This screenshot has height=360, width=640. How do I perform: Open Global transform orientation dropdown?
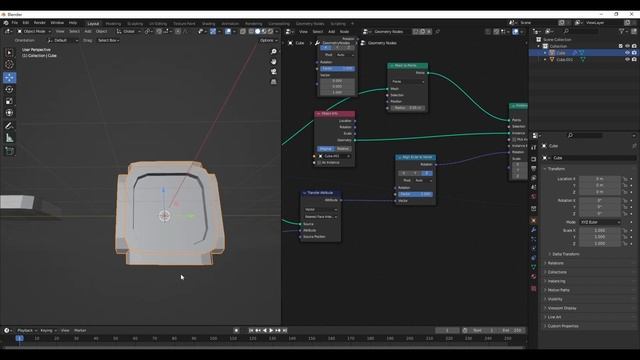pyautogui.click(x=128, y=31)
